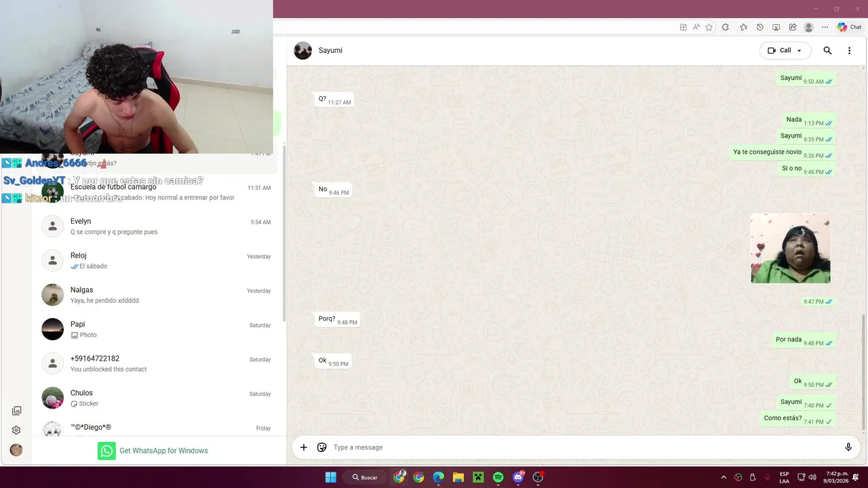Image resolution: width=868 pixels, height=488 pixels.
Task: Show hidden system tray icons chevron
Action: click(724, 477)
